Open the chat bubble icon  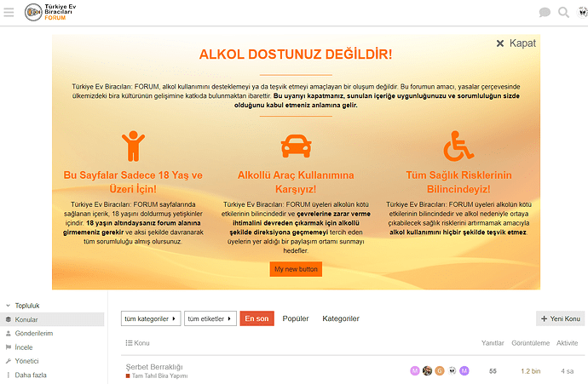[545, 13]
